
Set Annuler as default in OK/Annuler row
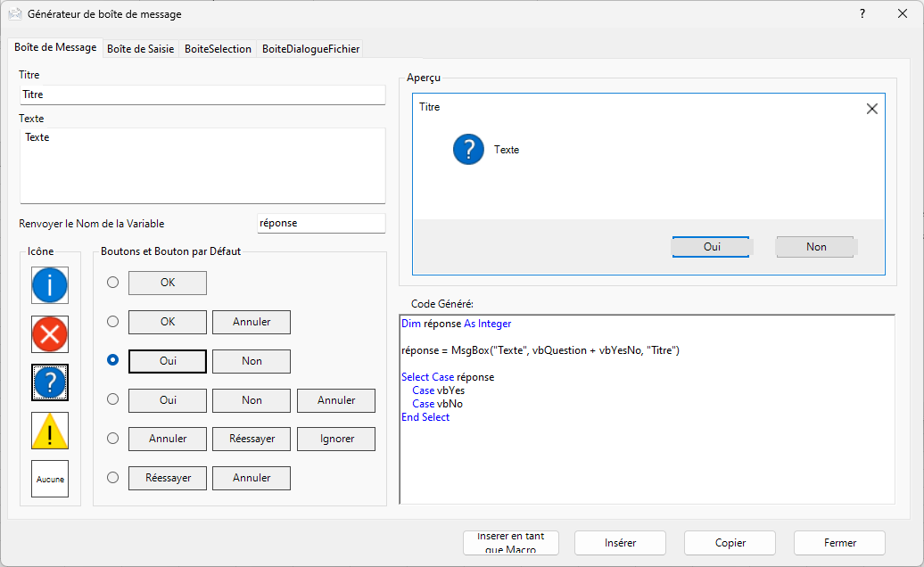[x=252, y=322]
